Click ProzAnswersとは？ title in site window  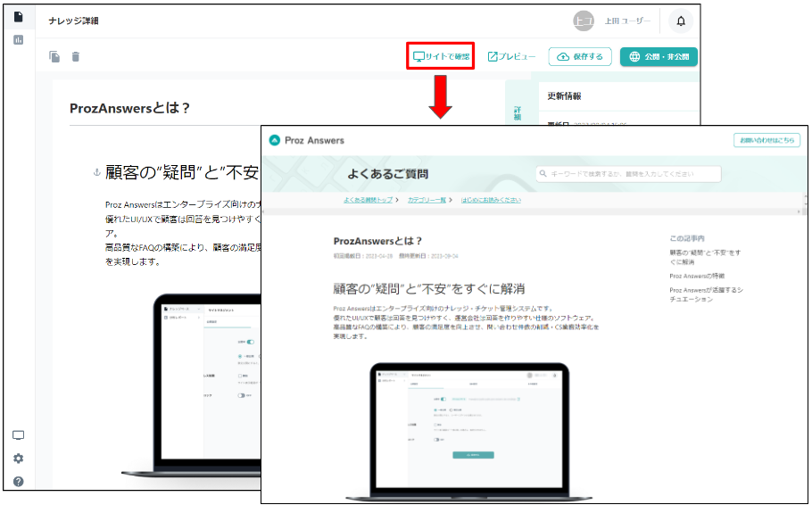coord(378,241)
